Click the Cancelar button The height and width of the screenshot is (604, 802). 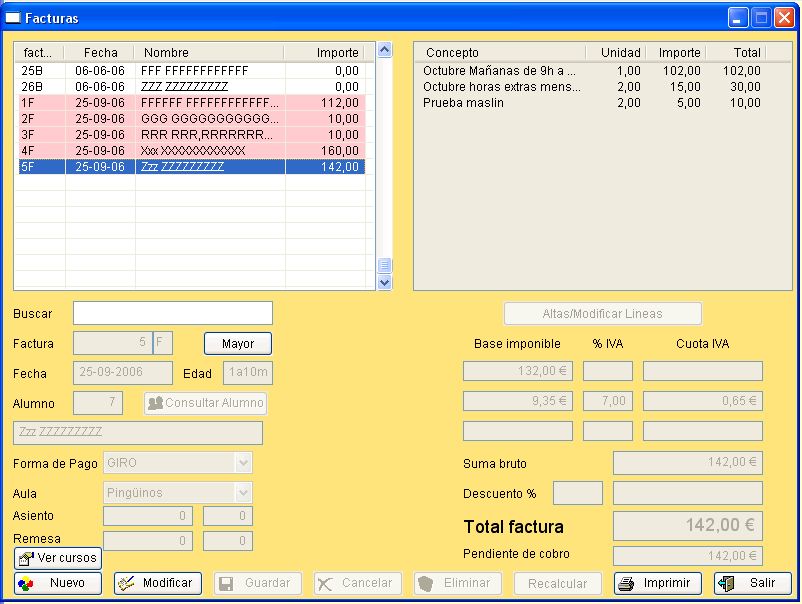357,583
